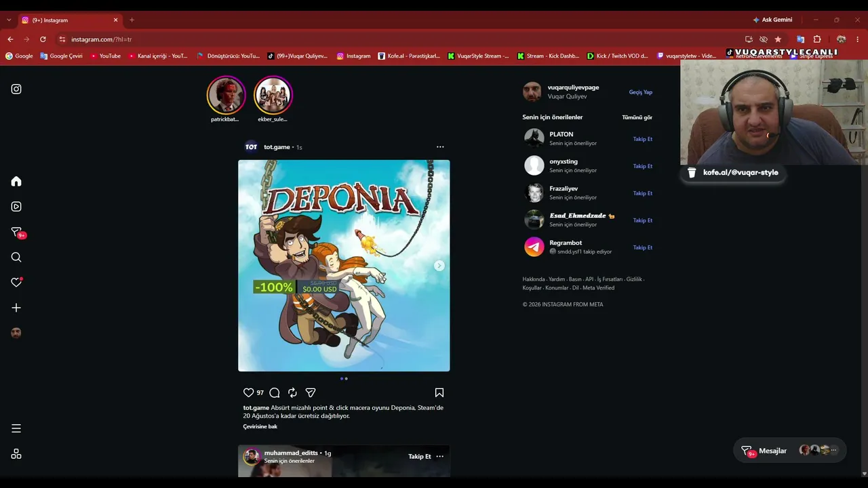Screen dimensions: 868x488
Task: Follow Esad_Ehmedzade with Takip Et
Action: point(643,220)
